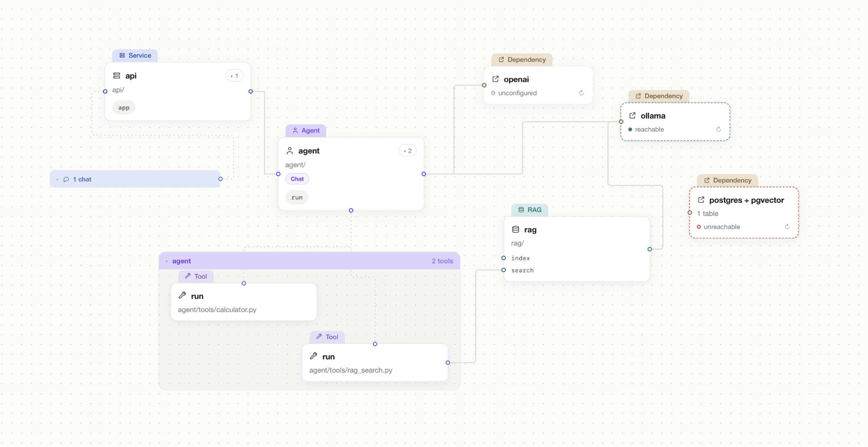The image size is (868, 447).
Task: Select the Tool tag above rag_search.py
Action: coord(327,337)
